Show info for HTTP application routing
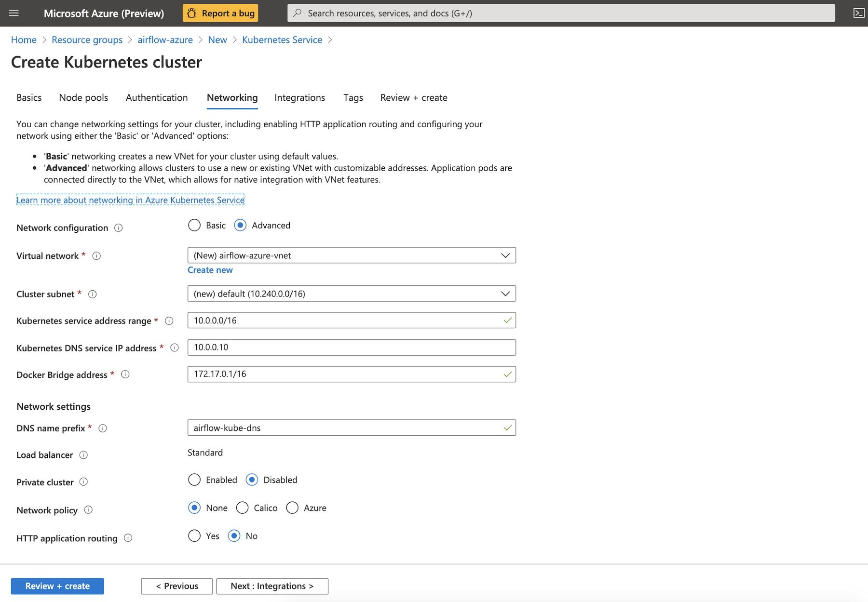This screenshot has width=868, height=602. click(x=128, y=538)
